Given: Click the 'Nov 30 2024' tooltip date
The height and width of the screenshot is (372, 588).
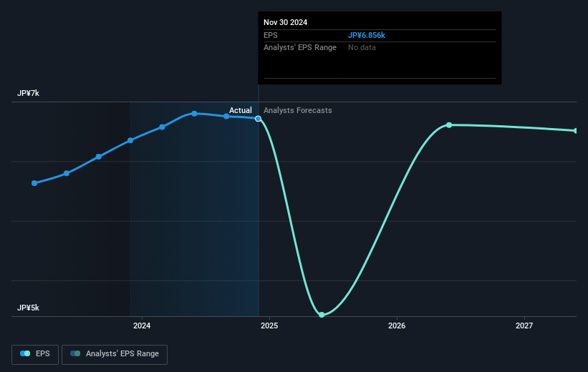Looking at the screenshot, I should tap(285, 22).
